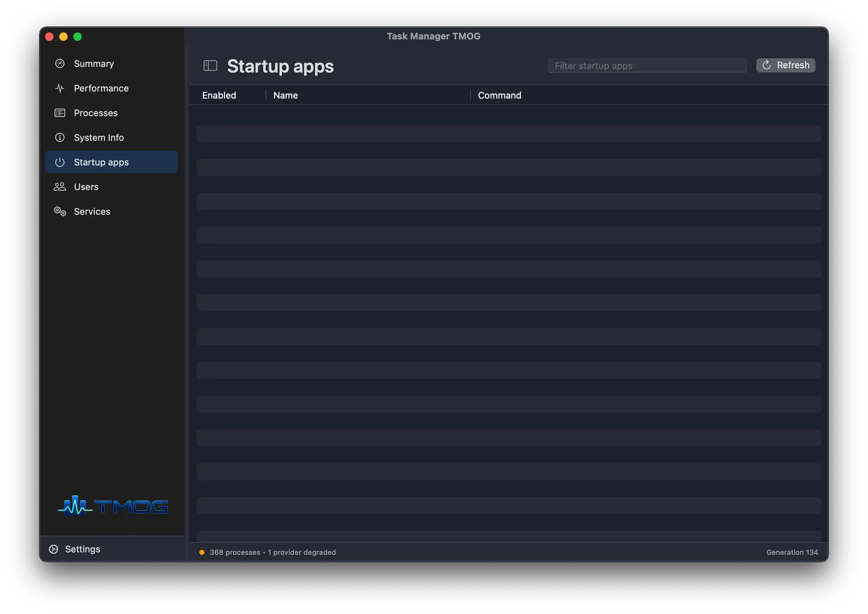Go to the Processes section
The width and height of the screenshot is (868, 614).
[x=112, y=113]
